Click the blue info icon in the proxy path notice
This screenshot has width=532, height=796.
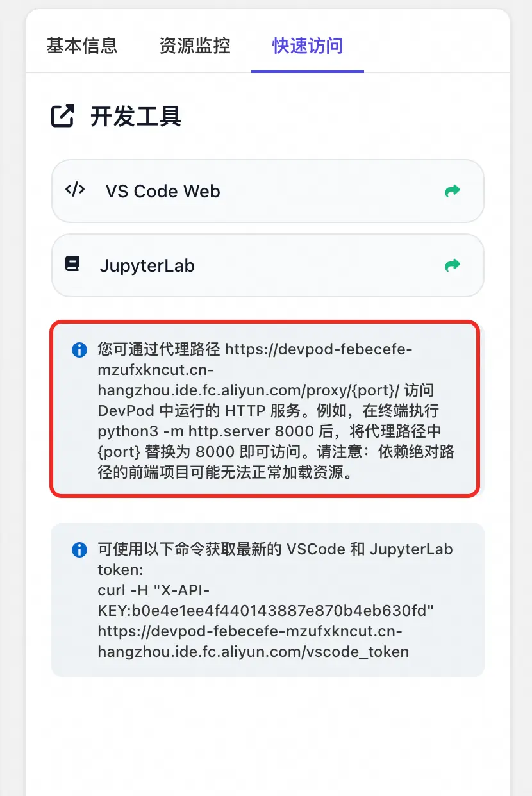pyautogui.click(x=79, y=350)
